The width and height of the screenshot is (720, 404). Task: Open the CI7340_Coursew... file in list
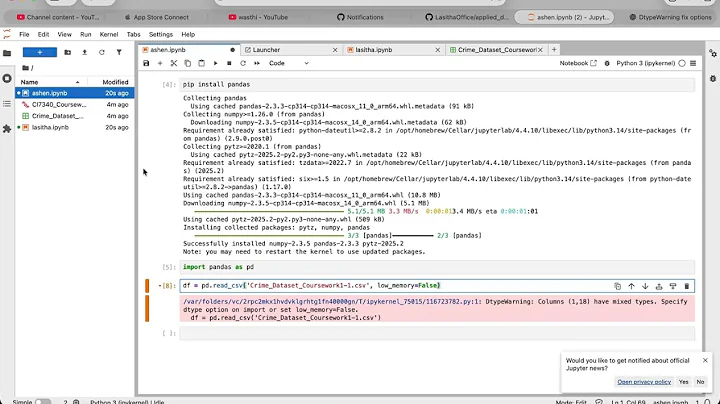(75, 105)
